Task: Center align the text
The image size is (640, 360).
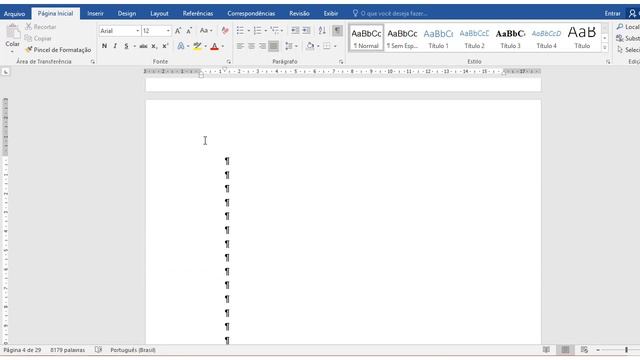Action: pos(251,46)
